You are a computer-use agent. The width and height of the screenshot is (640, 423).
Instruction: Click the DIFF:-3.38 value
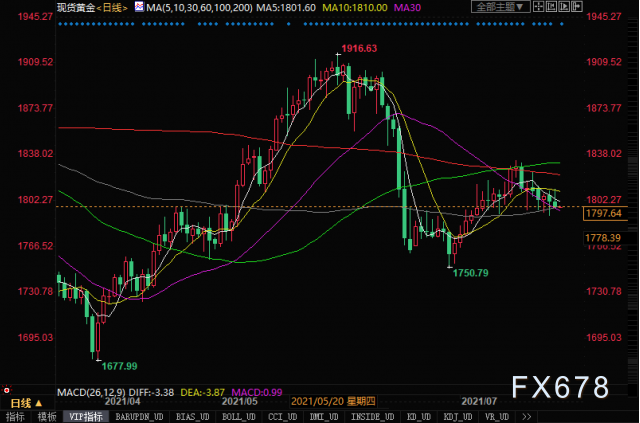click(x=151, y=392)
